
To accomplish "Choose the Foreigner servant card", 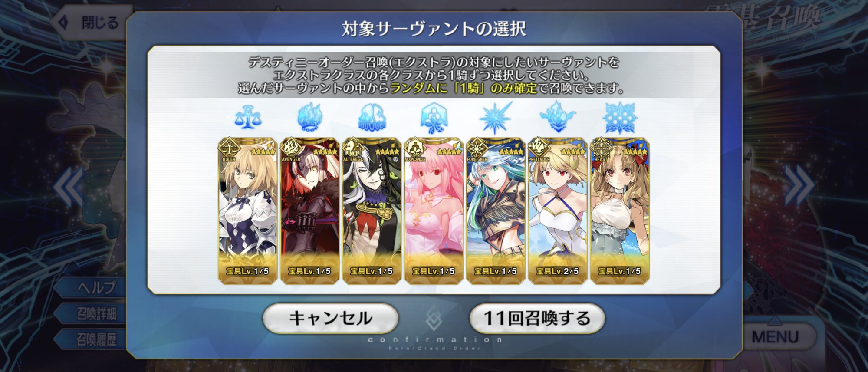I will 496,211.
